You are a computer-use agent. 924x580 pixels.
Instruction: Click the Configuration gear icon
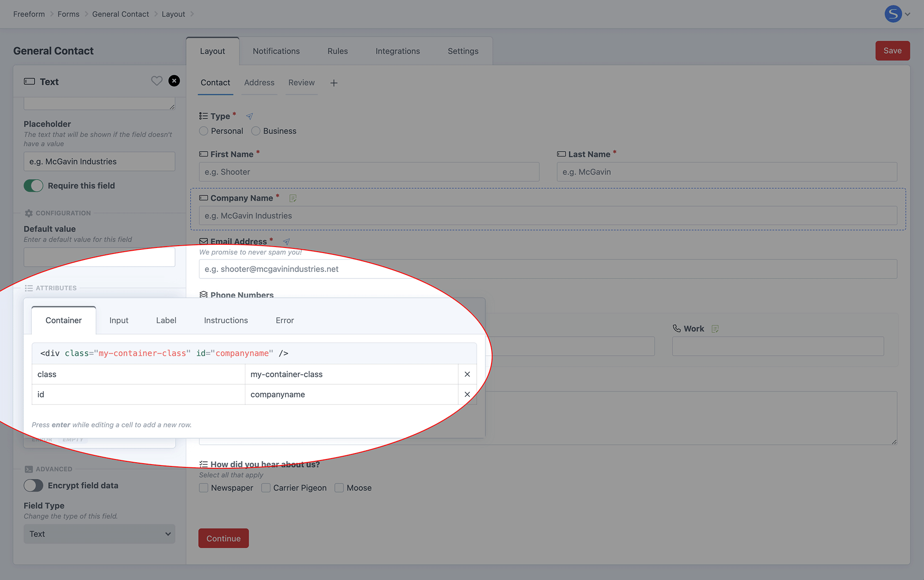28,213
